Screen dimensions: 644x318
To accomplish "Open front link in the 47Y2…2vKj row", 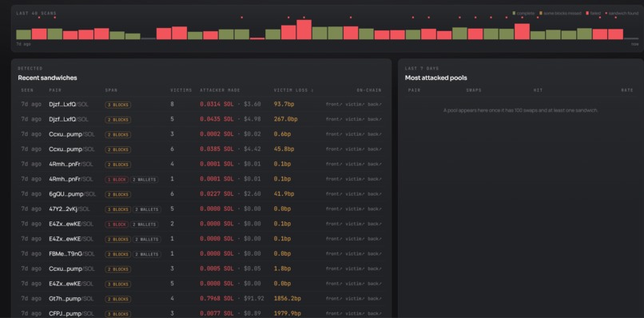I will tap(333, 209).
